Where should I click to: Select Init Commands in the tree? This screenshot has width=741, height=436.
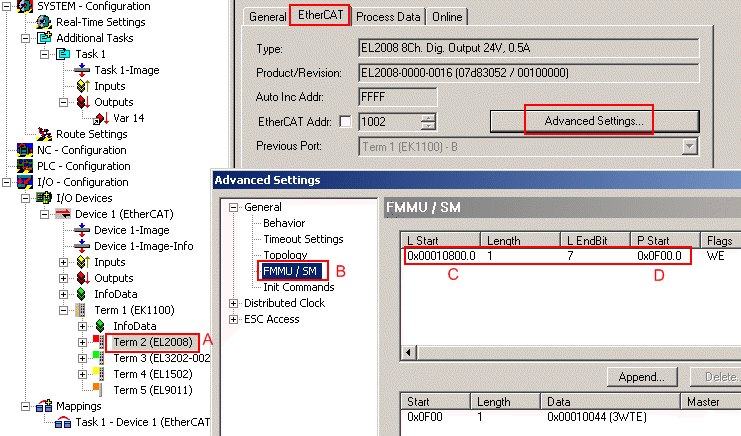[x=299, y=287]
